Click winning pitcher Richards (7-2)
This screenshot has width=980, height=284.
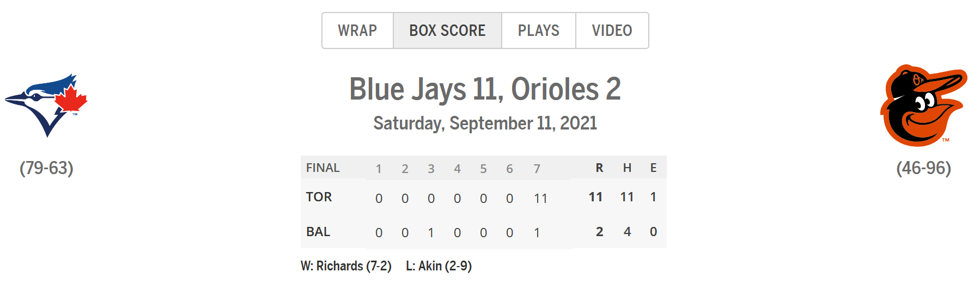[346, 266]
